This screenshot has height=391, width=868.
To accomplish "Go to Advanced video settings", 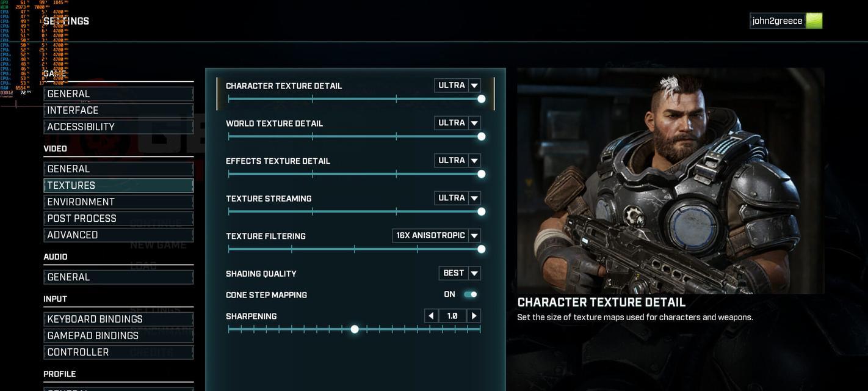I will [118, 235].
